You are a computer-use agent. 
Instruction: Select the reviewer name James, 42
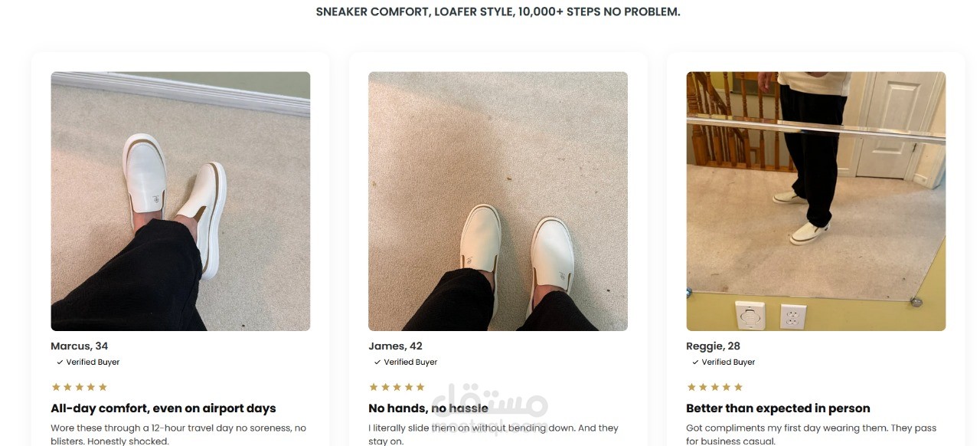coord(396,346)
